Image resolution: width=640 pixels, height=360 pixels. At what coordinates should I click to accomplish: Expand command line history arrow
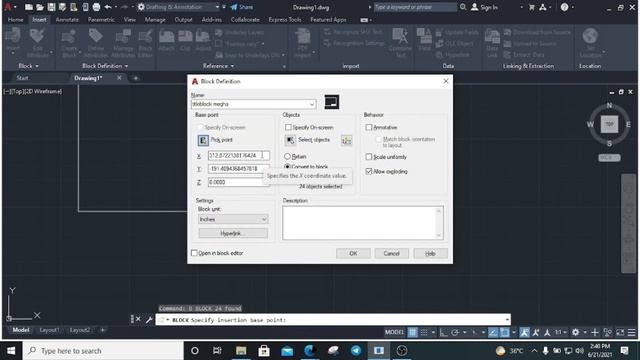pos(507,320)
